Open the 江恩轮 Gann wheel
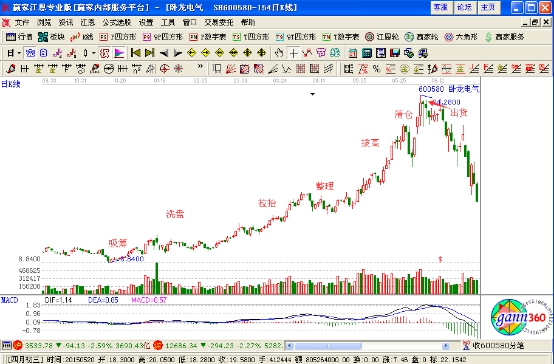554x364 pixels. pyautogui.click(x=382, y=37)
